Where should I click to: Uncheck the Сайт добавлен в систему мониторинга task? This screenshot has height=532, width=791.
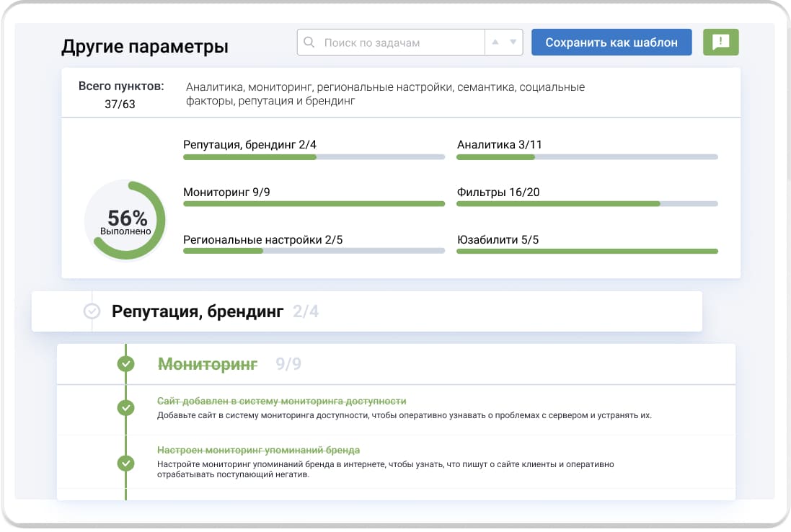tap(126, 408)
